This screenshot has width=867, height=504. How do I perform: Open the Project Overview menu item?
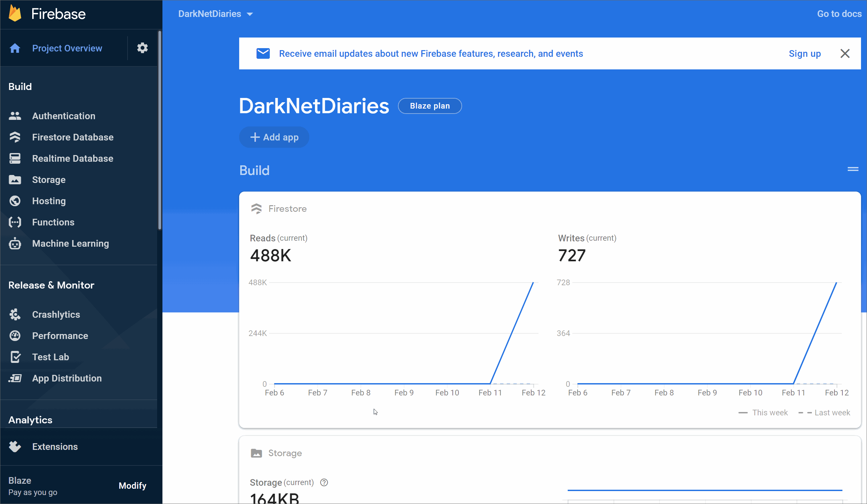67,48
